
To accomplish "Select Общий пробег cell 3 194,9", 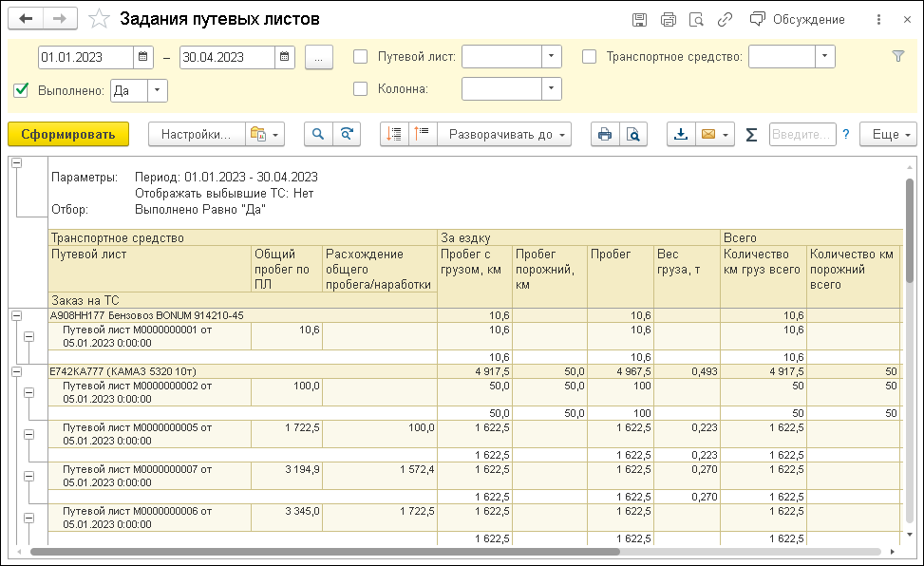I will pos(287,476).
